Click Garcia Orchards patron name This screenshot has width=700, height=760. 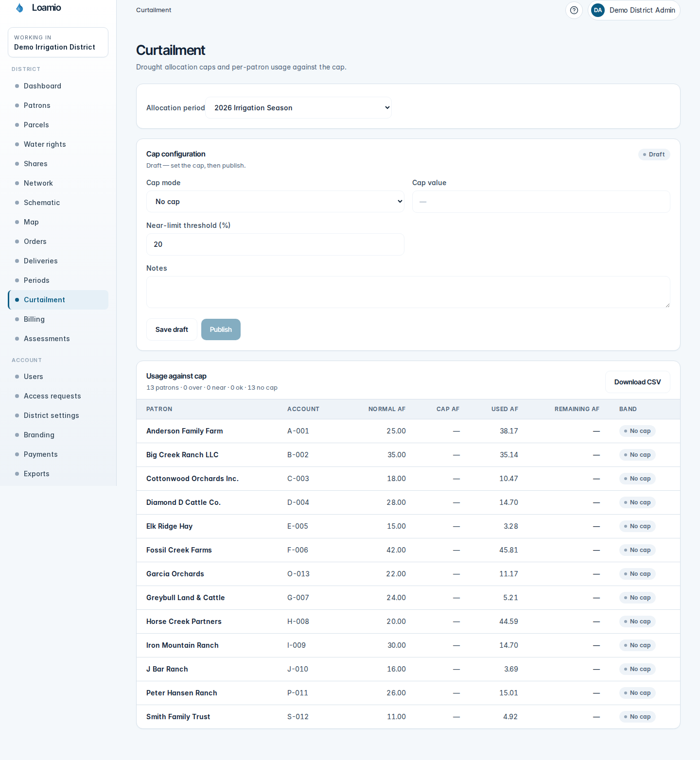click(175, 574)
